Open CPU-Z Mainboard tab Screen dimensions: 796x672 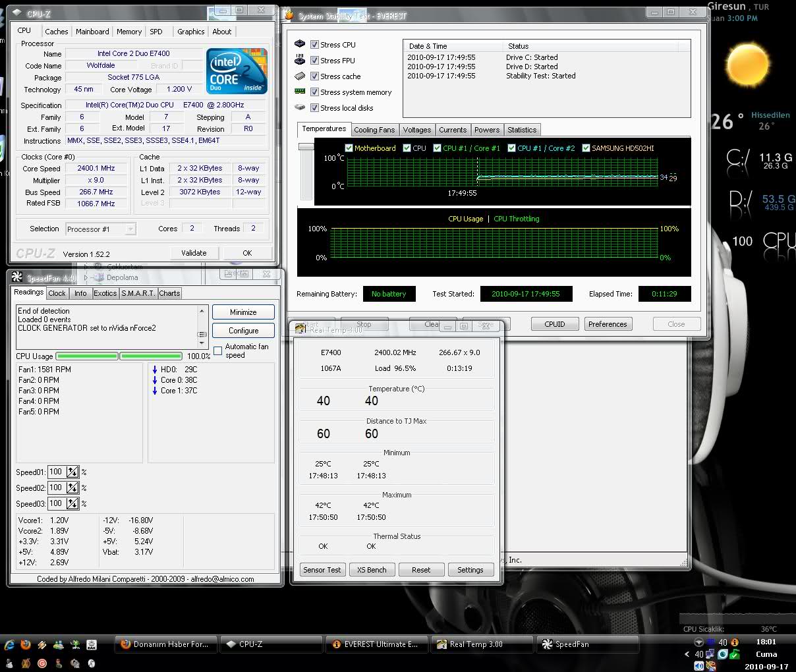[92, 32]
